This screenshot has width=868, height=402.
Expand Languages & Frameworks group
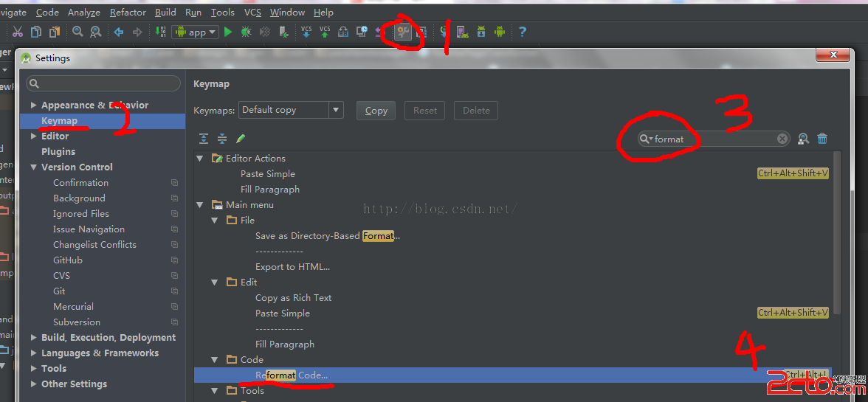[34, 353]
